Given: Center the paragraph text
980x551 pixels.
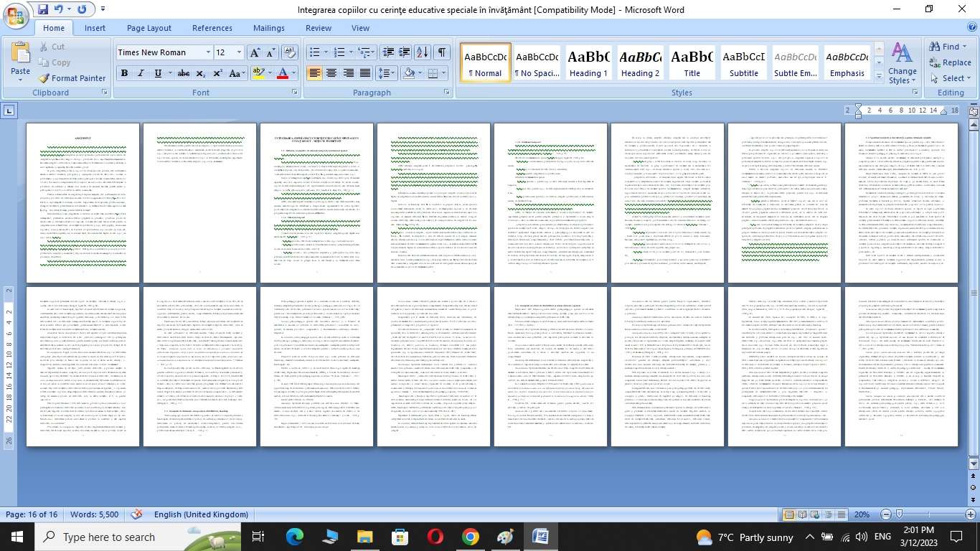Looking at the screenshot, I should tap(331, 73).
